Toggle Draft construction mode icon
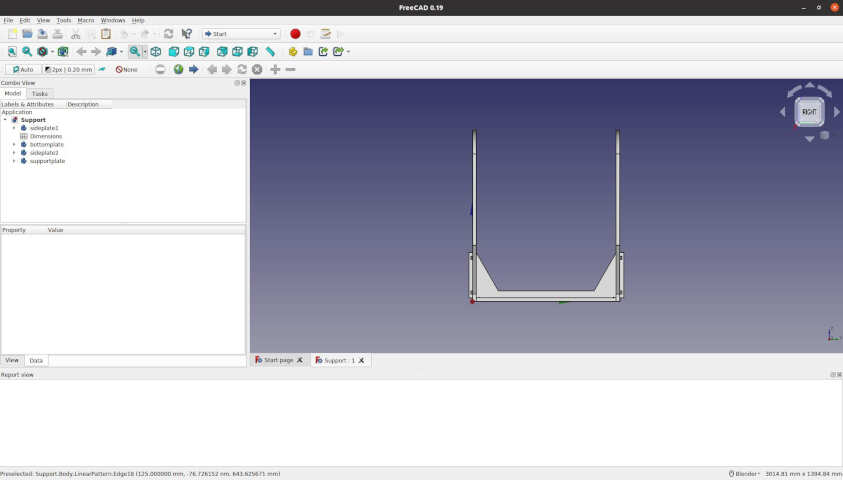The image size is (843, 480). 102,69
